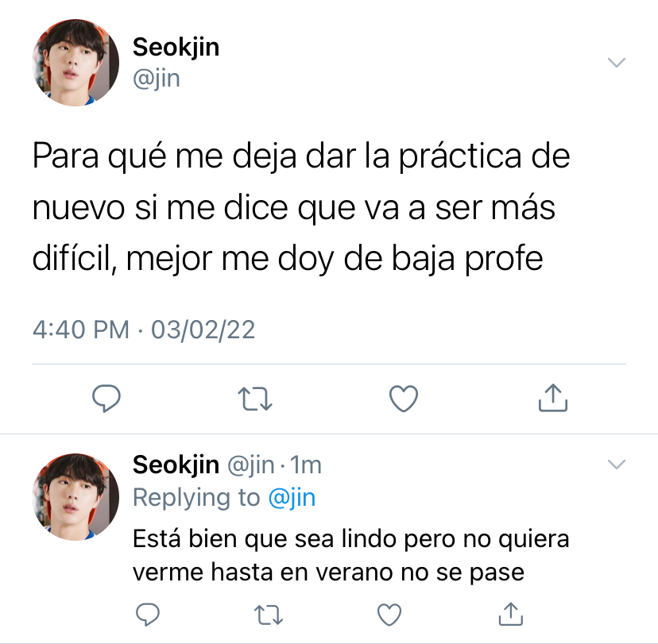This screenshot has width=658, height=644.
Task: Click the 4:40 PM · 03/02/22 timestamp
Action: (144, 330)
